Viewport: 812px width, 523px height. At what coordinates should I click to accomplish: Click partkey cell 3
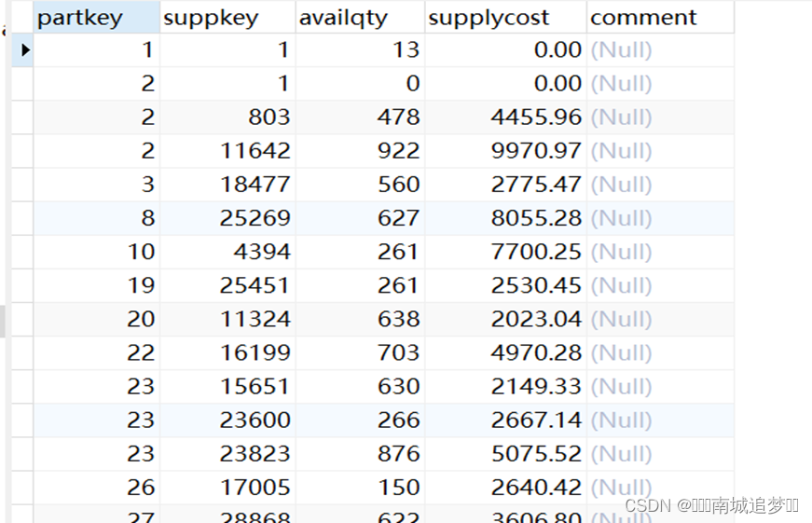(x=96, y=185)
